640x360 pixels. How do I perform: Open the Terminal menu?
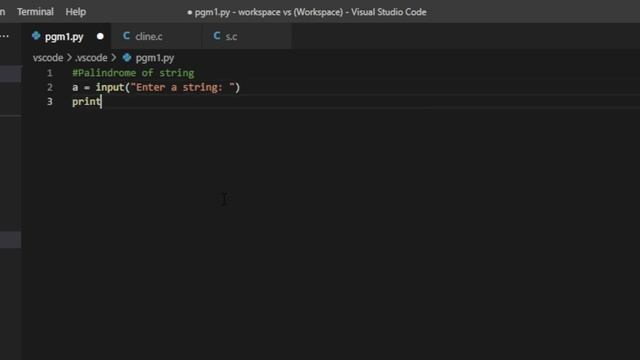35,12
